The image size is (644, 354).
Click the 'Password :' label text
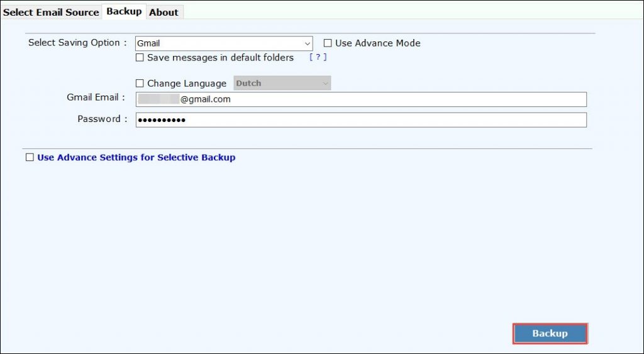coord(102,119)
